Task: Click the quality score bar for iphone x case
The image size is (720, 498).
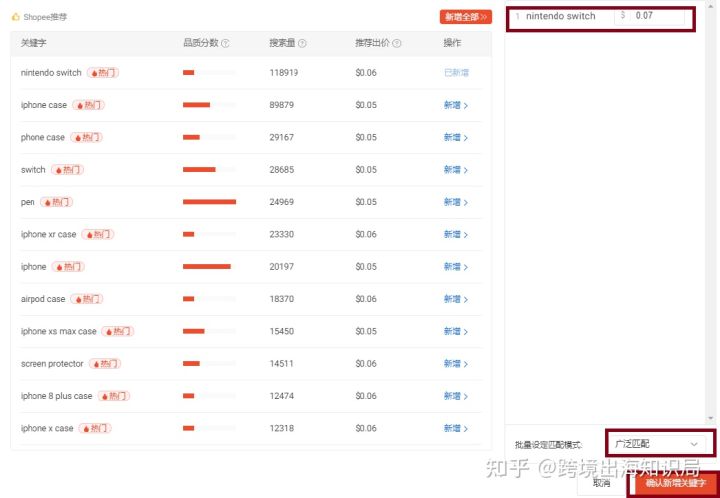Action: [209, 428]
